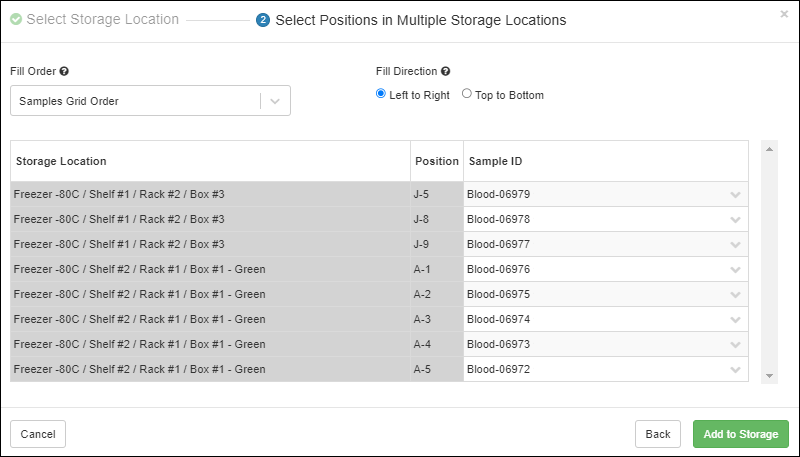The width and height of the screenshot is (800, 457).
Task: Click the Fill Direction help icon
Action: pos(445,72)
